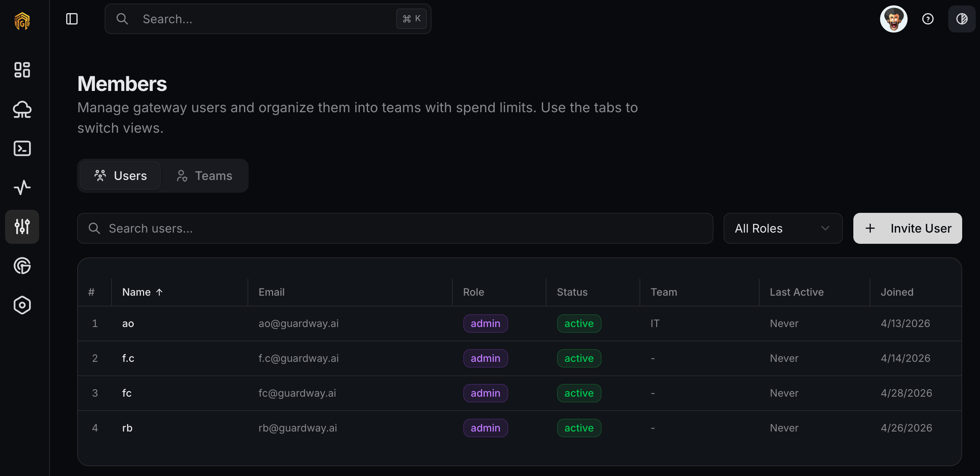Open the user avatar profile

[894, 19]
